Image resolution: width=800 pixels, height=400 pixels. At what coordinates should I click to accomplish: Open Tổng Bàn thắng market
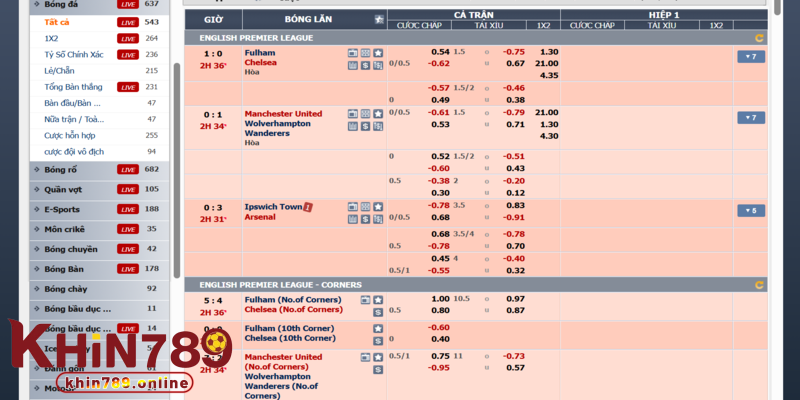click(73, 87)
